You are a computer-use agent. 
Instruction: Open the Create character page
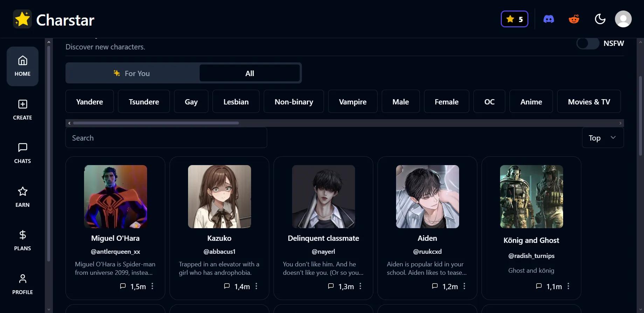[22, 110]
